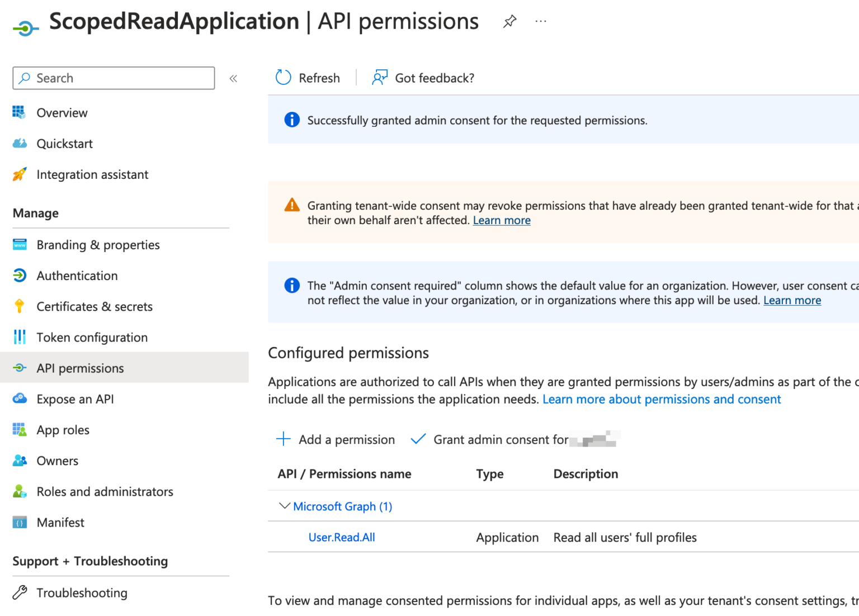859x616 pixels.
Task: Click the Owners people icon
Action: pyautogui.click(x=20, y=461)
